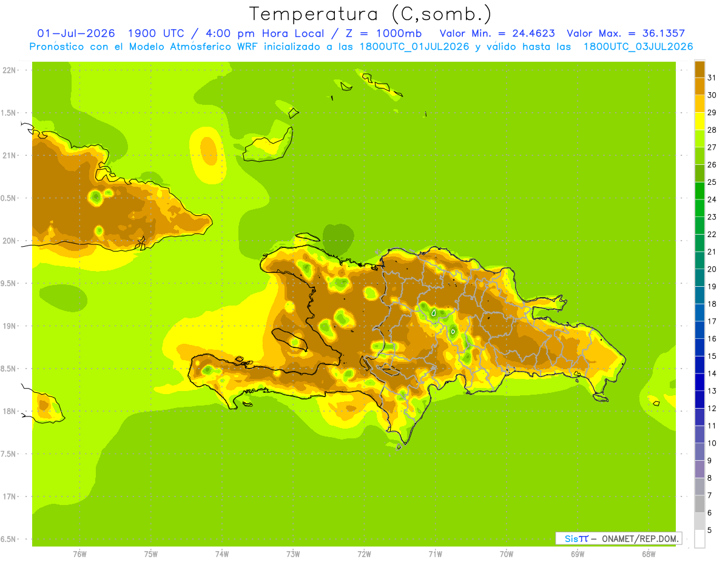Click the dark orange legend swatch above 31
The width and height of the screenshot is (728, 562).
[x=699, y=69]
